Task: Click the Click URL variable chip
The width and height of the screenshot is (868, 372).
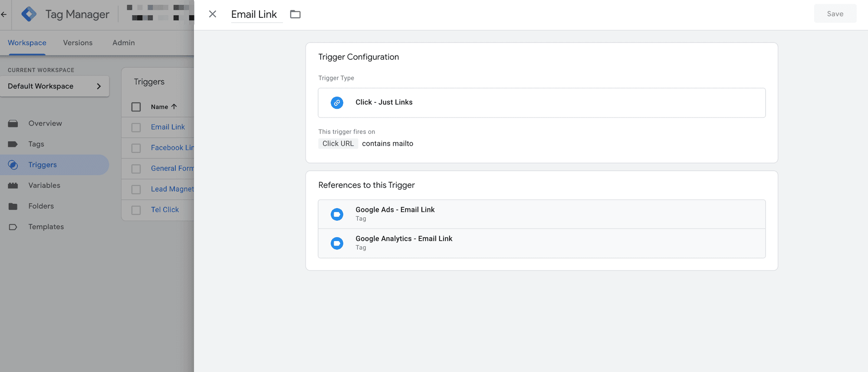Action: click(x=338, y=144)
